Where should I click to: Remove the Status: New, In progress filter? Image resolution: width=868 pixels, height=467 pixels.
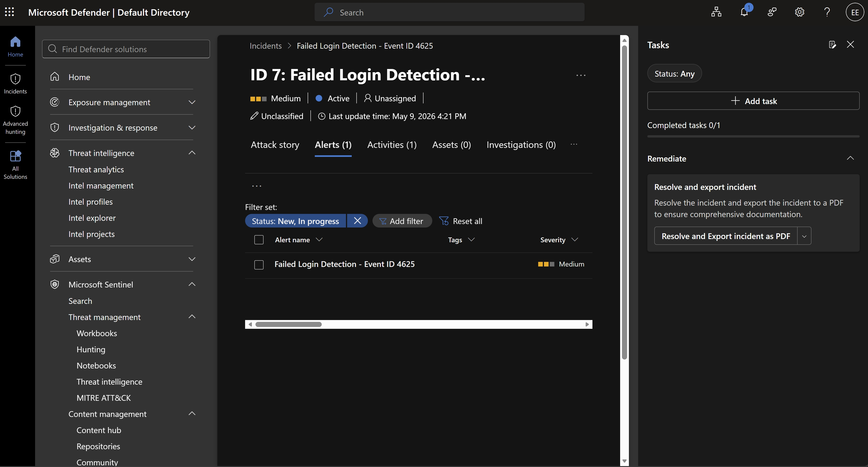tap(357, 221)
